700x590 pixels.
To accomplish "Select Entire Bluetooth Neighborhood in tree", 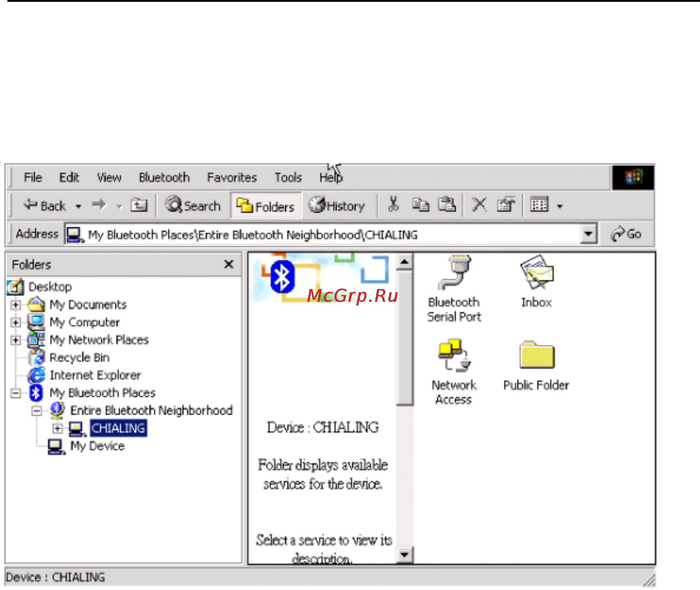I will tap(151, 411).
